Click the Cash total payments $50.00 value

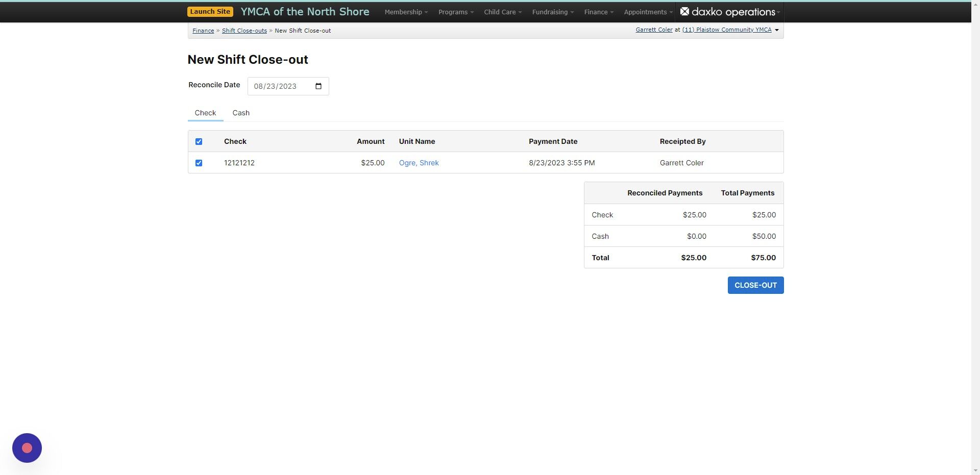tap(764, 236)
